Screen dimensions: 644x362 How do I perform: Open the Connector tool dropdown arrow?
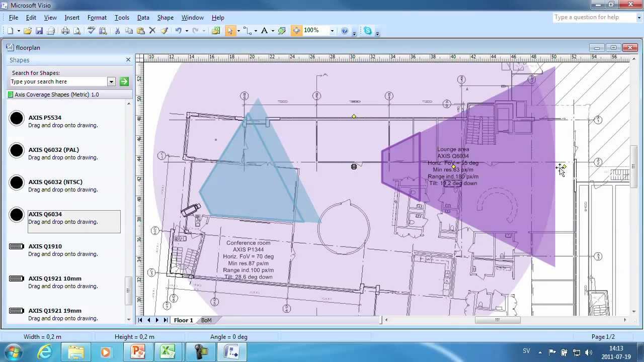256,31
